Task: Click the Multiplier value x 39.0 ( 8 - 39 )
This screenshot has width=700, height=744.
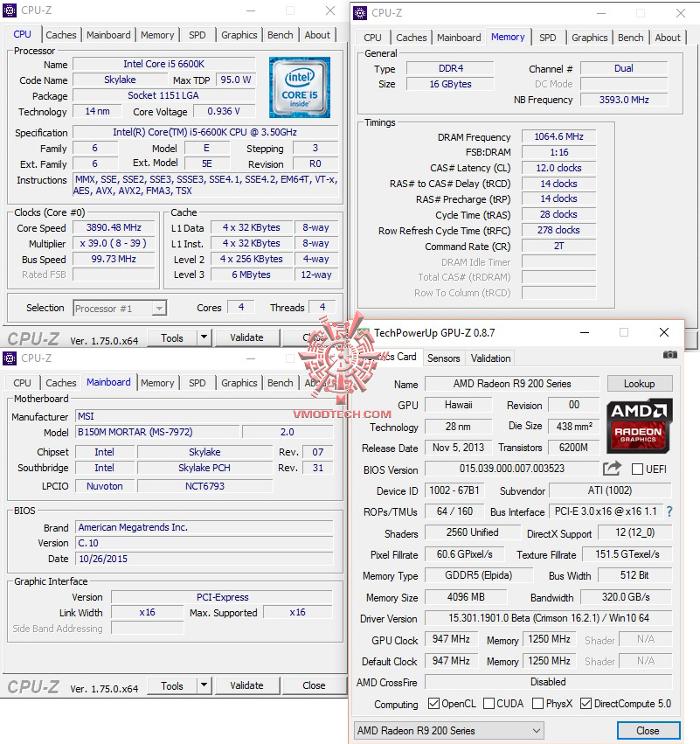Action: coord(114,243)
